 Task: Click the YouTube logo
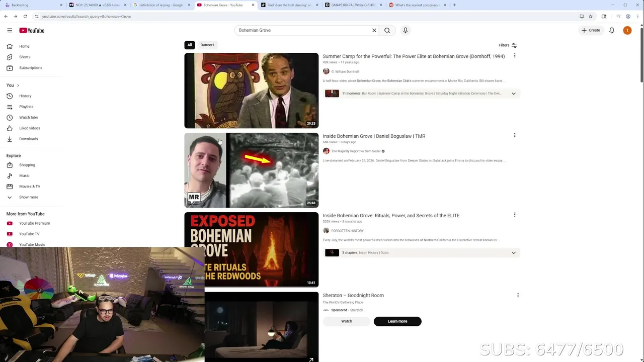32,30
